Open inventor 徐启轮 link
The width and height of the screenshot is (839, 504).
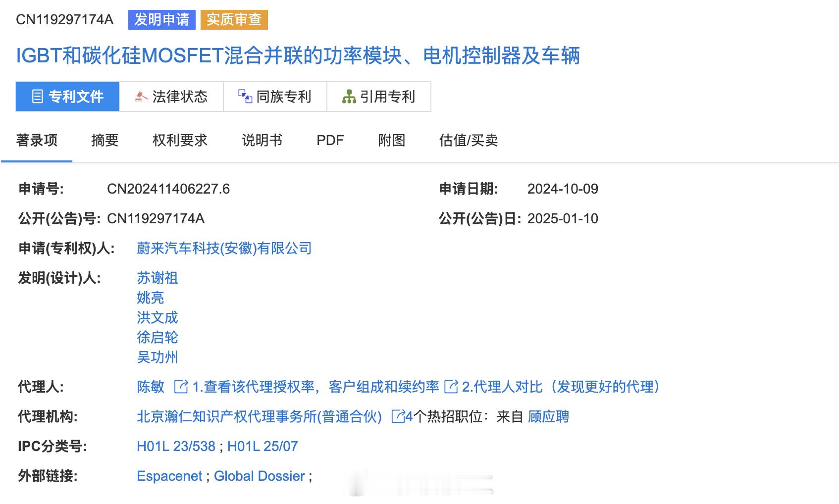(x=157, y=337)
